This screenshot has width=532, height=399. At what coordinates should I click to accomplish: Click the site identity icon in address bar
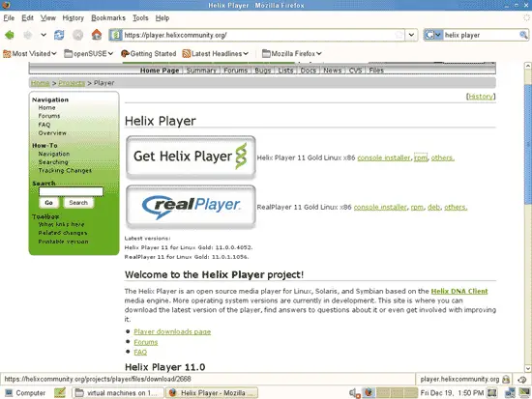[x=116, y=35]
